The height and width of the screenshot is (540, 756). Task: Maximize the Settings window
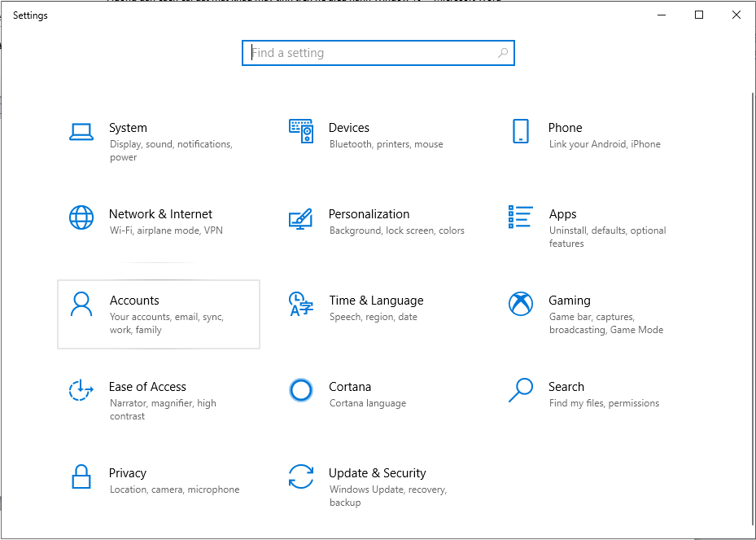click(x=698, y=15)
